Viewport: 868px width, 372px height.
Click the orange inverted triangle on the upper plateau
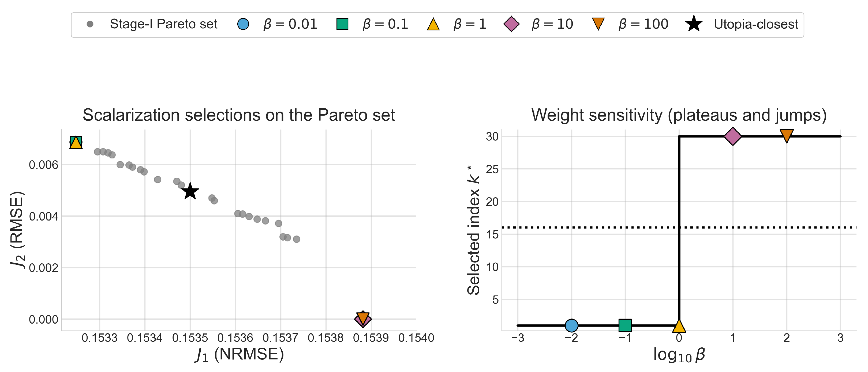(787, 136)
